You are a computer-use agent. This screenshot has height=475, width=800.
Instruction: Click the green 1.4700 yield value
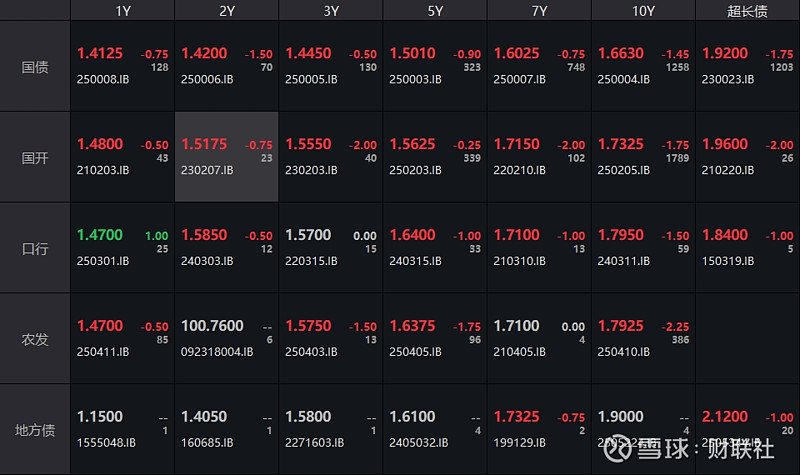pyautogui.click(x=100, y=235)
